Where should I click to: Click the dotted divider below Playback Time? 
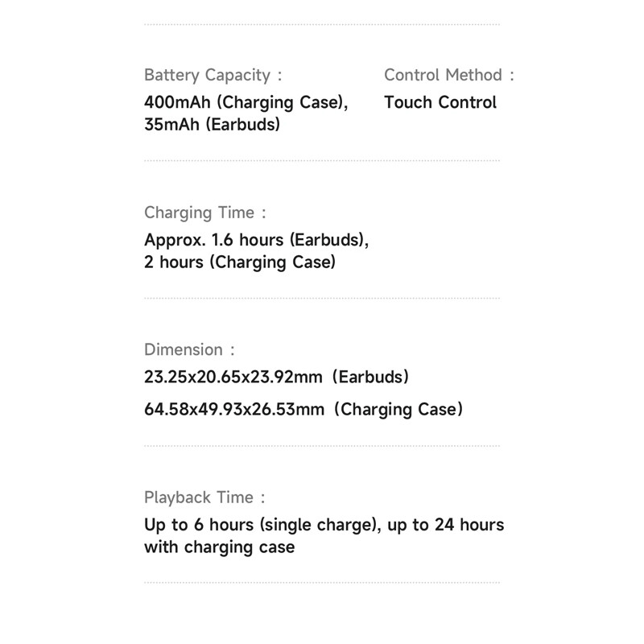coord(322,583)
